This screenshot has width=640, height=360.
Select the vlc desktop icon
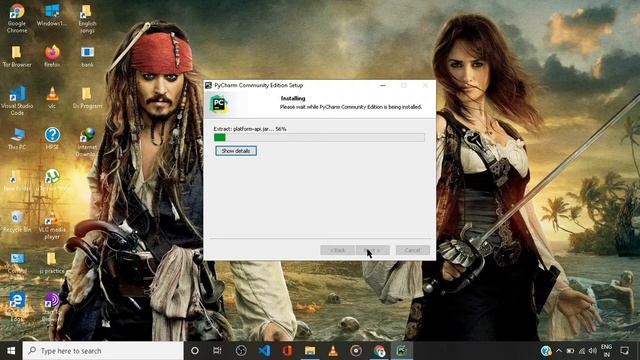click(52, 98)
